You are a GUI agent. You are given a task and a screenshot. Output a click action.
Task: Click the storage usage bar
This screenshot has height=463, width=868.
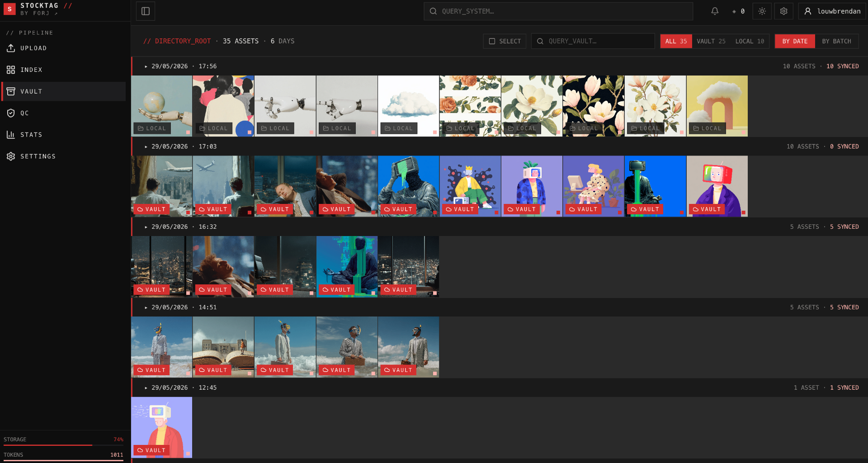[x=63, y=445]
